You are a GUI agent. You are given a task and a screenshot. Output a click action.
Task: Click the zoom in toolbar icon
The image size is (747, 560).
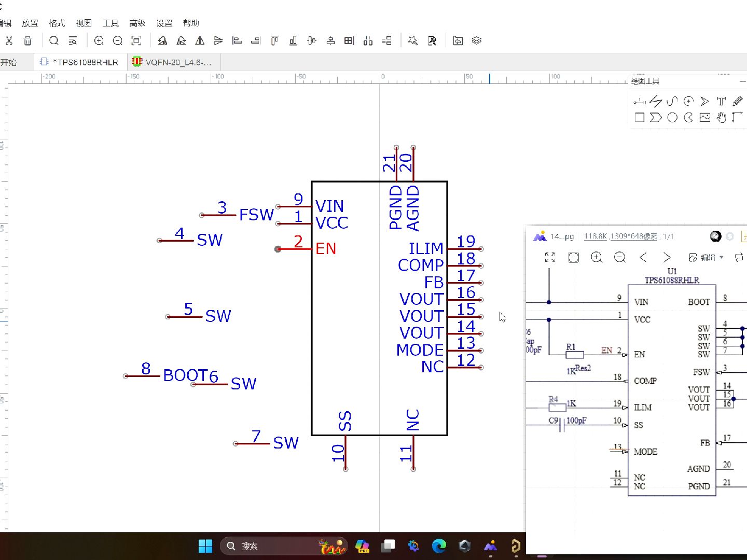[x=99, y=40]
